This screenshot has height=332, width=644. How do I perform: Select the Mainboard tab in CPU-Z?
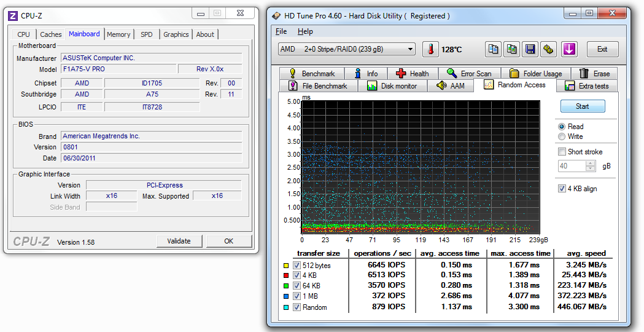click(x=84, y=34)
